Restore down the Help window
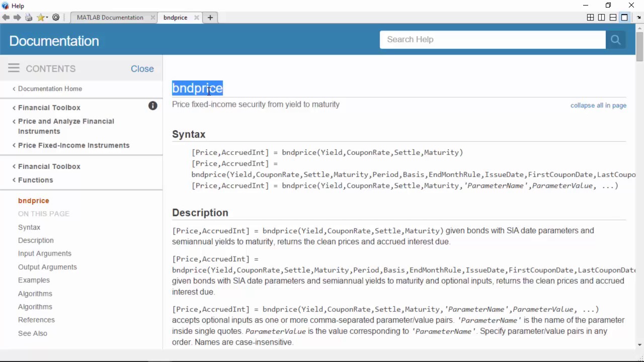 coord(608,6)
